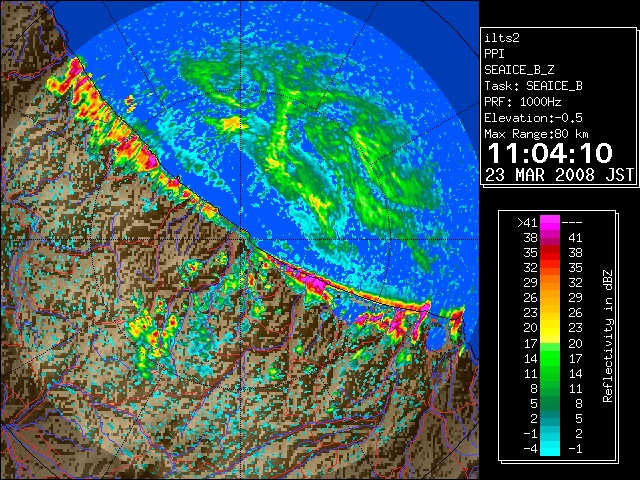Pick the orange legend color band

(x=550, y=290)
